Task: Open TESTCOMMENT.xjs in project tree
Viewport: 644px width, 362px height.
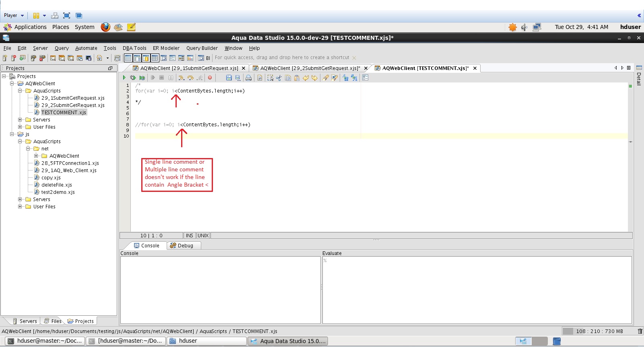Action: point(64,113)
